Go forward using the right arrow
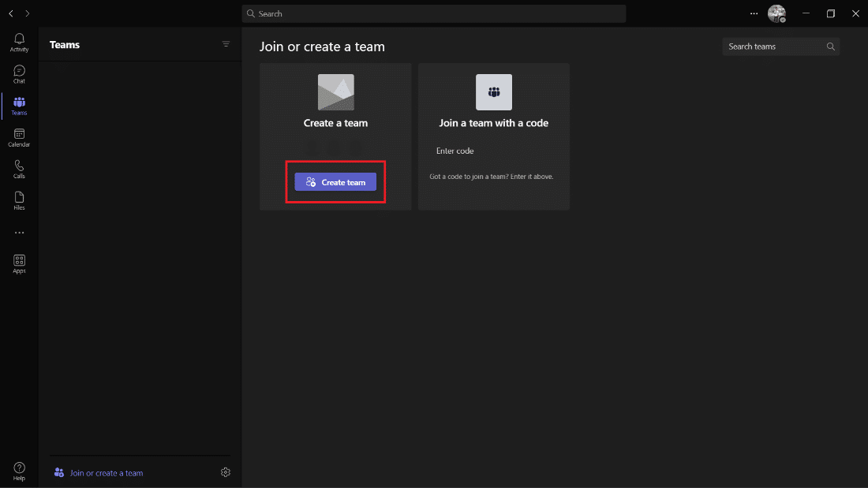The image size is (868, 488). click(27, 13)
